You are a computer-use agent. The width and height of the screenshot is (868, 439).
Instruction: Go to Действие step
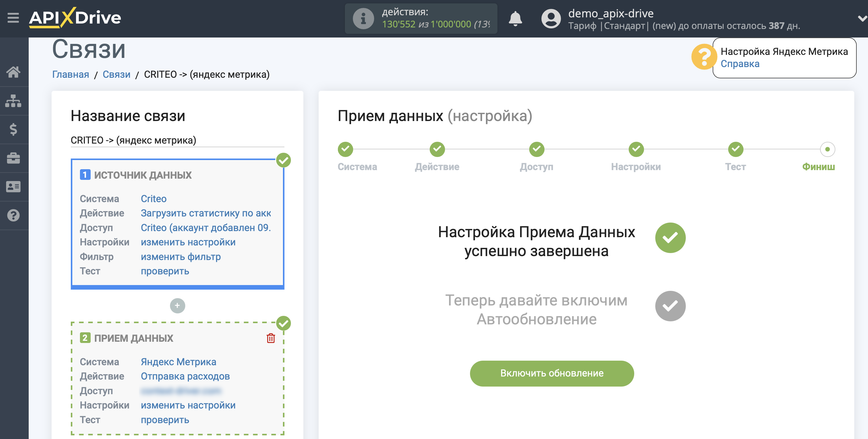point(437,149)
